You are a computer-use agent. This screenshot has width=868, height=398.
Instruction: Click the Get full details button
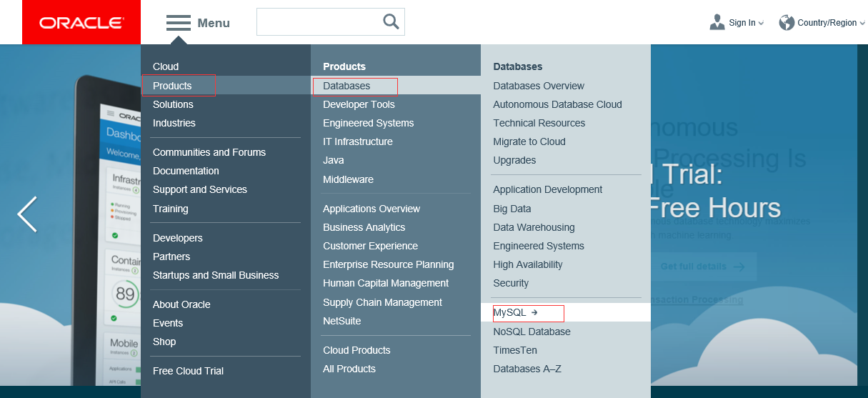[702, 267]
